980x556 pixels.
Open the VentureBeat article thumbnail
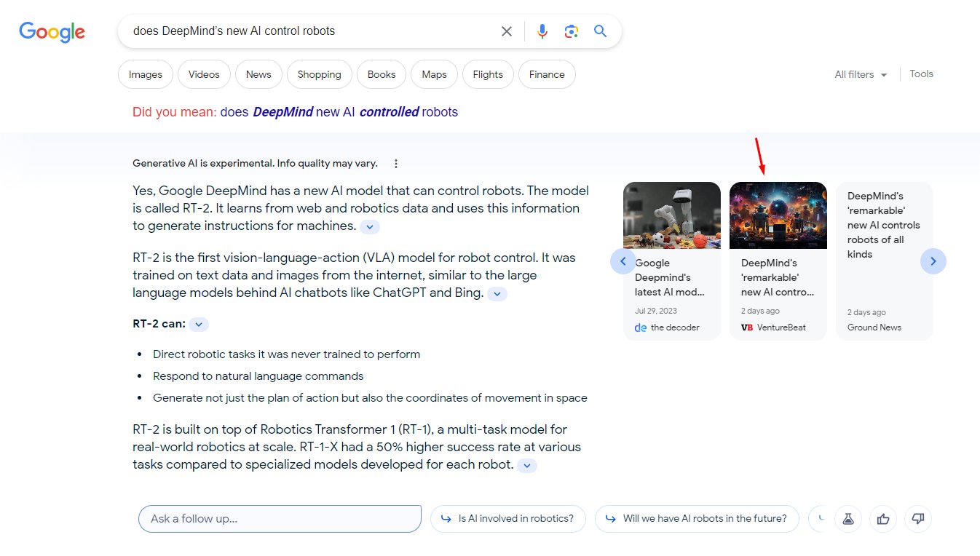pyautogui.click(x=778, y=215)
